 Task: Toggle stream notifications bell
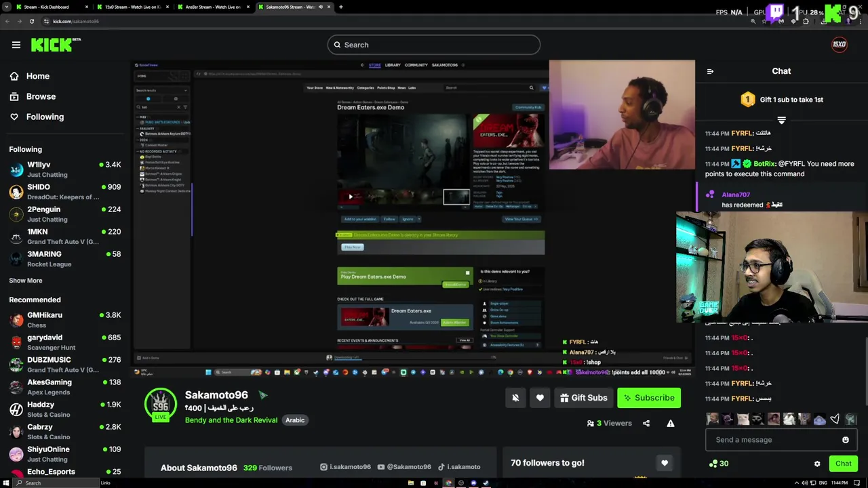click(515, 398)
